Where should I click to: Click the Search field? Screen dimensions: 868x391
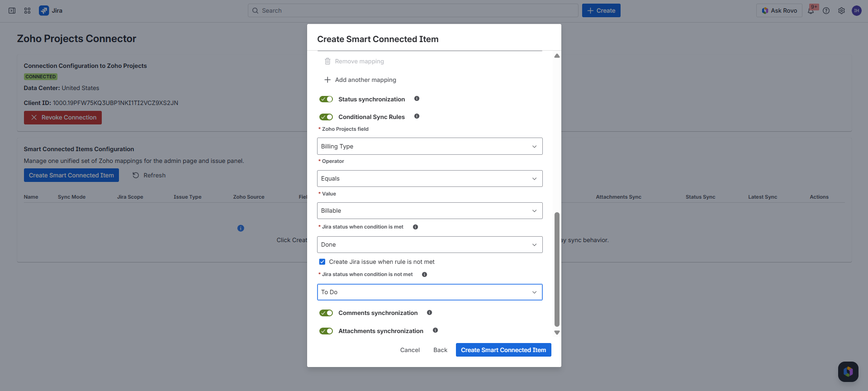pos(413,10)
